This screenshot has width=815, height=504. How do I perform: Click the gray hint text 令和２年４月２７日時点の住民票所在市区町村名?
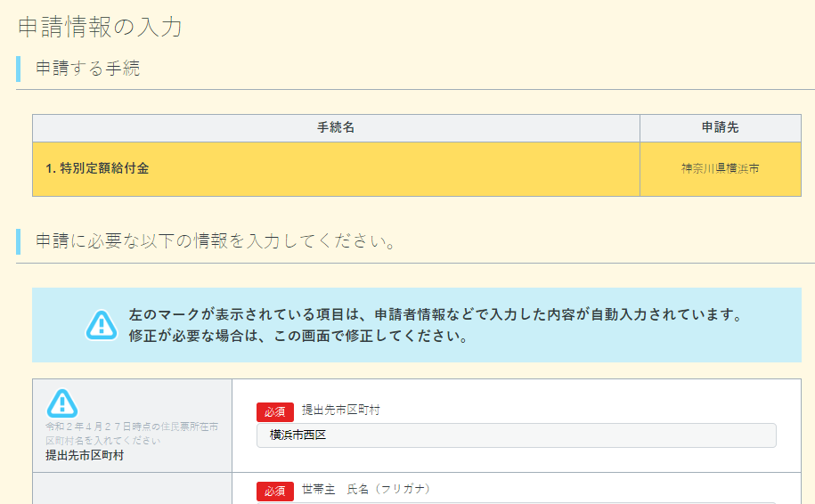coord(132,434)
